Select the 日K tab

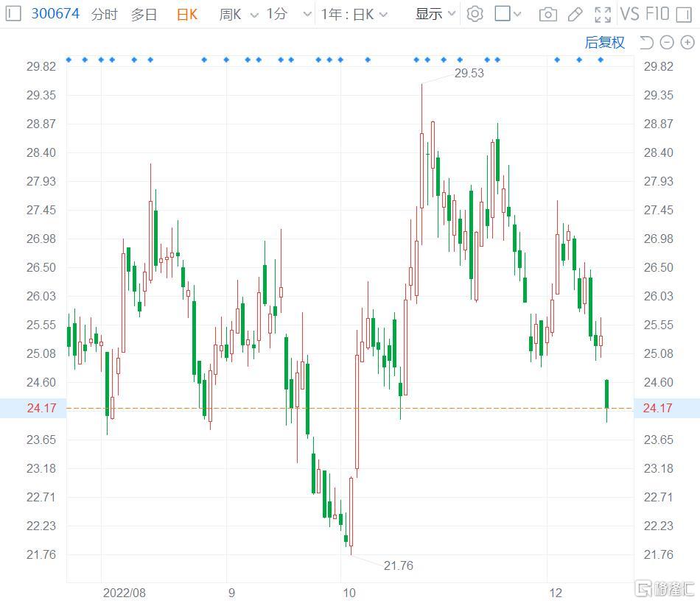pos(186,14)
